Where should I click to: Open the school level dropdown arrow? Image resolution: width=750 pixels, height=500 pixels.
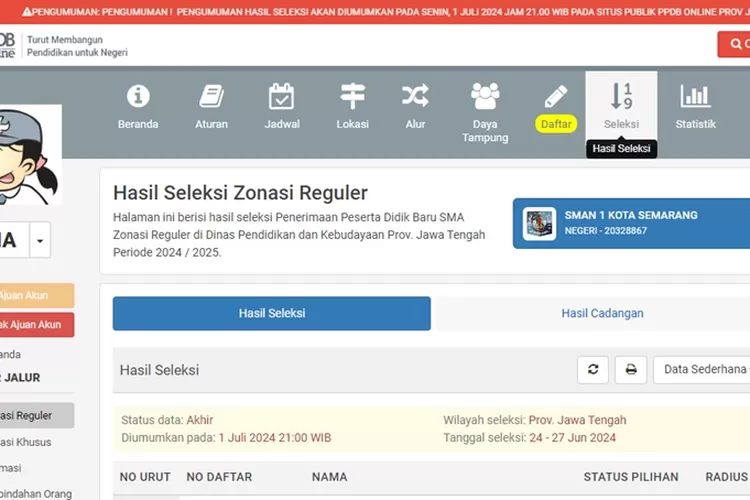pyautogui.click(x=40, y=240)
